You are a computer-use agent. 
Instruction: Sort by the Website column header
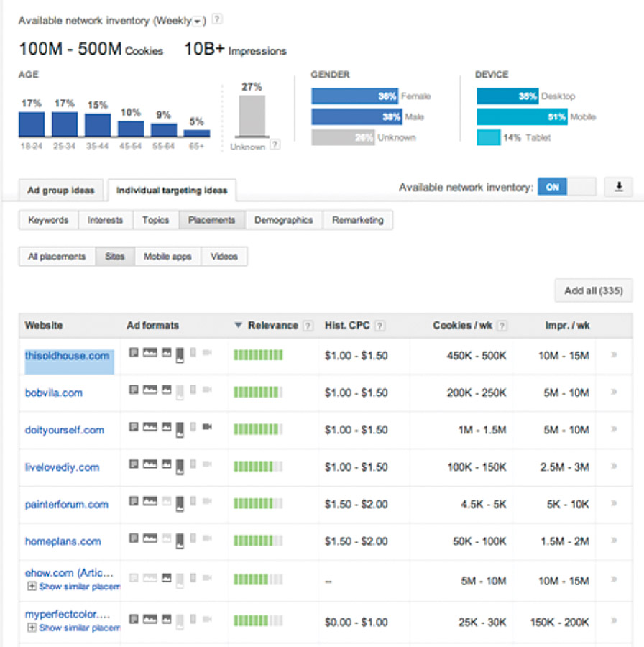[x=44, y=326]
